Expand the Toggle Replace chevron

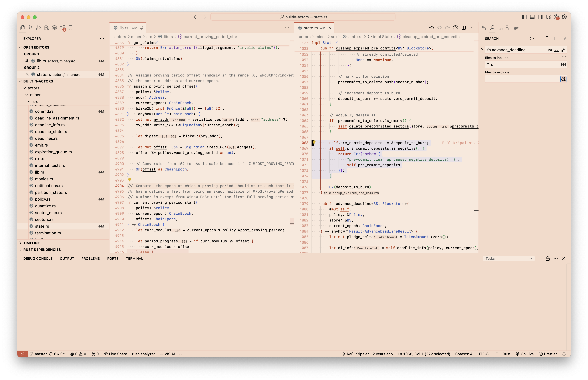pos(482,50)
